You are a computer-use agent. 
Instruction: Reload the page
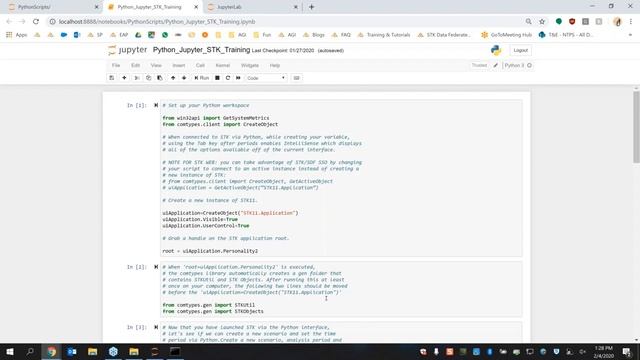pyautogui.click(x=36, y=22)
